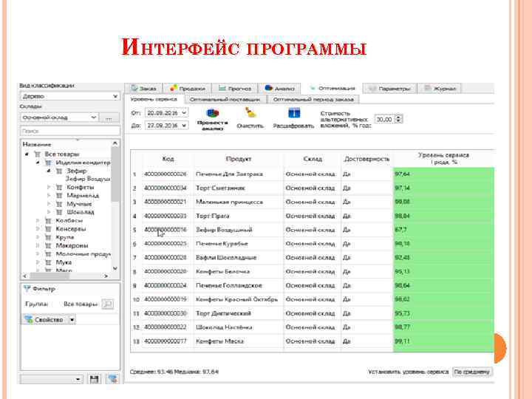
Task: Expand the 'Конфеты' tree node
Action: click(x=49, y=187)
